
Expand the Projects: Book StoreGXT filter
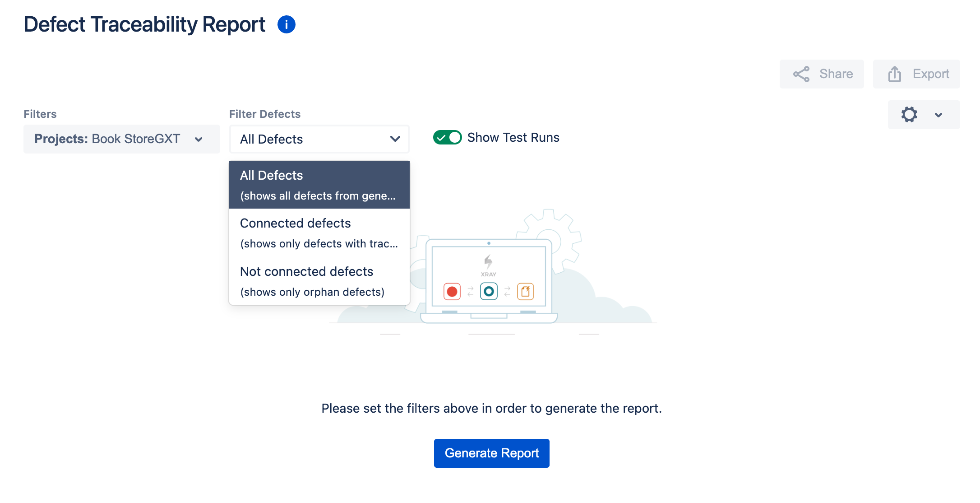click(121, 139)
